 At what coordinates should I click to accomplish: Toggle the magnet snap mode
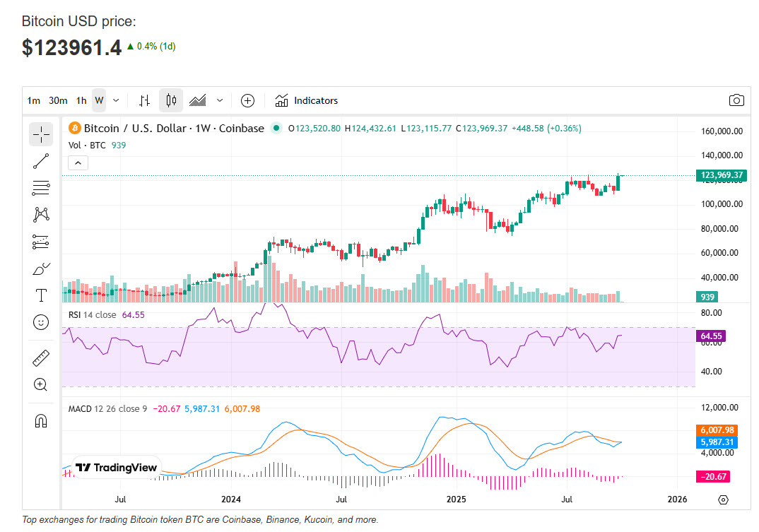(x=41, y=421)
